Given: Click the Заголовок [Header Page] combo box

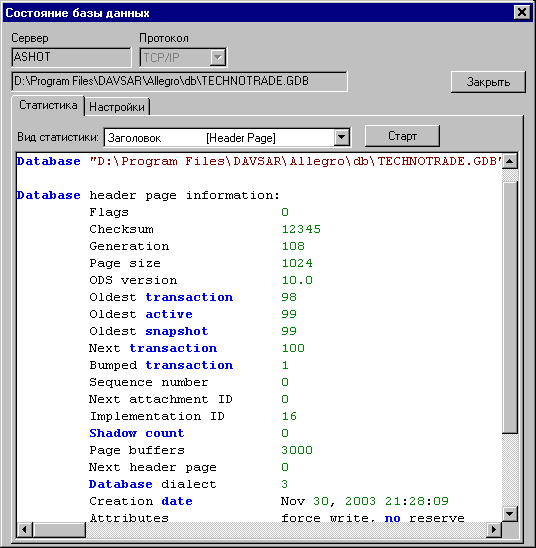Looking at the screenshot, I should pyautogui.click(x=227, y=138).
